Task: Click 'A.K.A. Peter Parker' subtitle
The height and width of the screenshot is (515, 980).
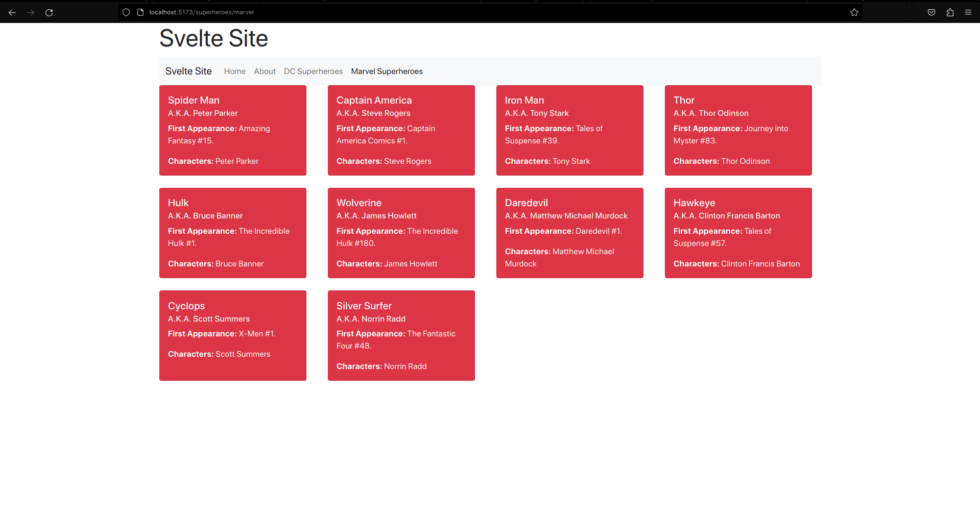Action: pyautogui.click(x=203, y=113)
